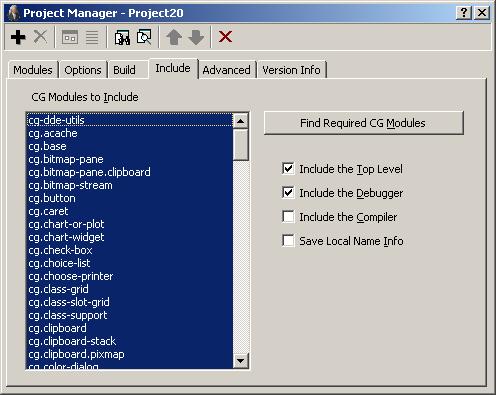Click the list scroll up arrow

click(x=240, y=121)
